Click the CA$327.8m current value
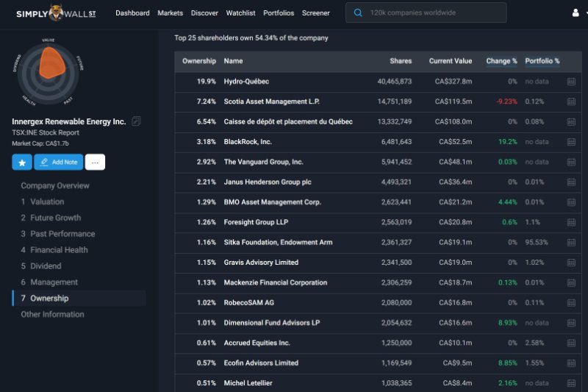This screenshot has height=392, width=588. (x=453, y=82)
